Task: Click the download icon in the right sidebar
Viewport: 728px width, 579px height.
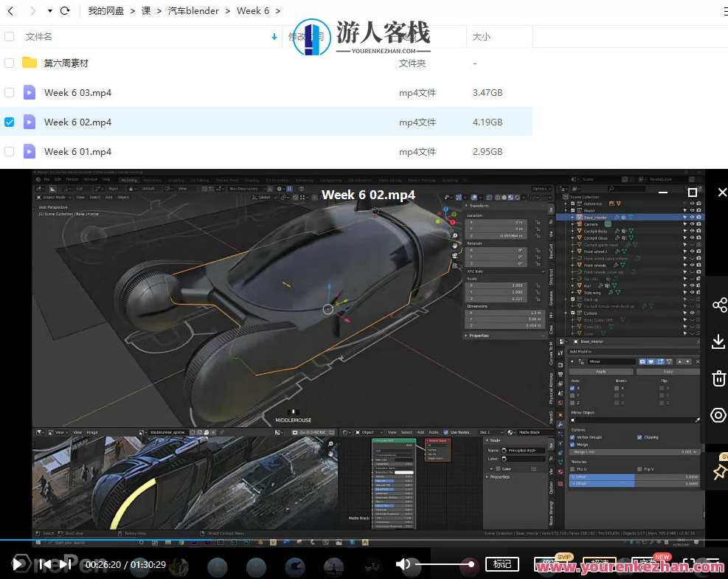Action: [718, 341]
